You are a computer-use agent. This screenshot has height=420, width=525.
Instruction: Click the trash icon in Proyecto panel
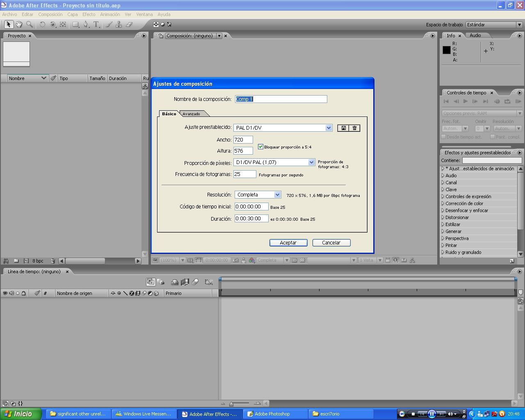click(53, 261)
